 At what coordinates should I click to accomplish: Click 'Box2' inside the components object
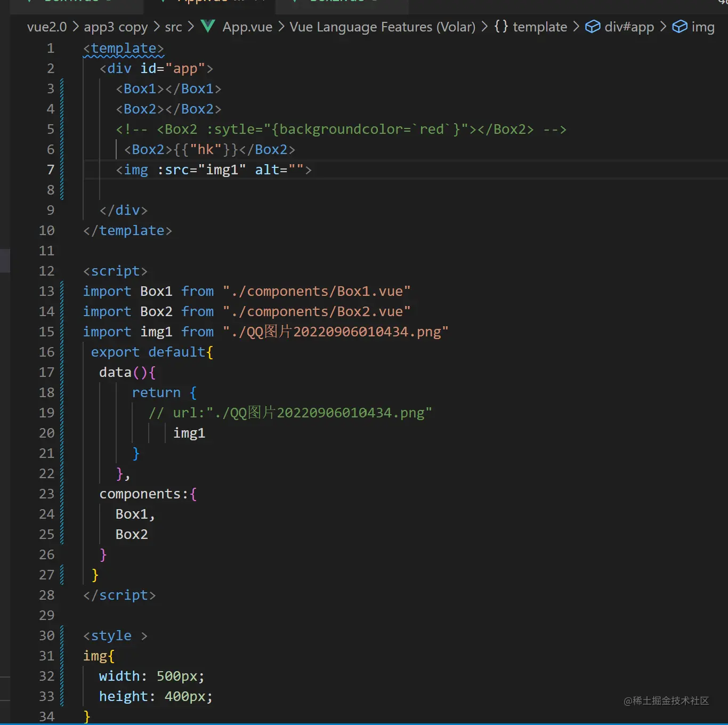pyautogui.click(x=132, y=535)
